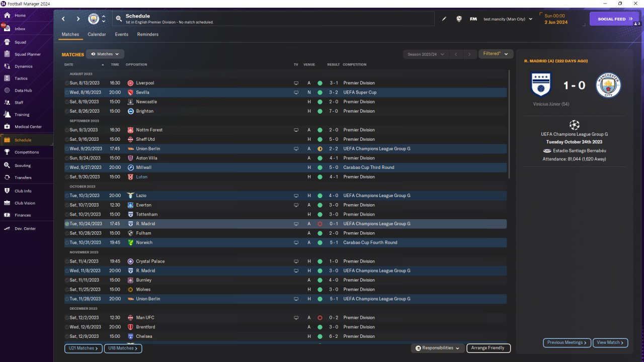Click the U18 Matches button
The height and width of the screenshot is (362, 644).
(123, 348)
